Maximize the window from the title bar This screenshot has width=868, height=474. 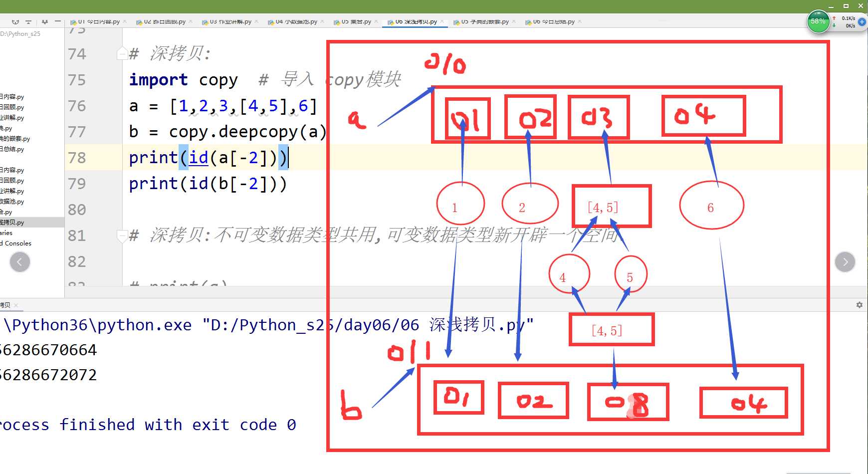[x=846, y=6]
